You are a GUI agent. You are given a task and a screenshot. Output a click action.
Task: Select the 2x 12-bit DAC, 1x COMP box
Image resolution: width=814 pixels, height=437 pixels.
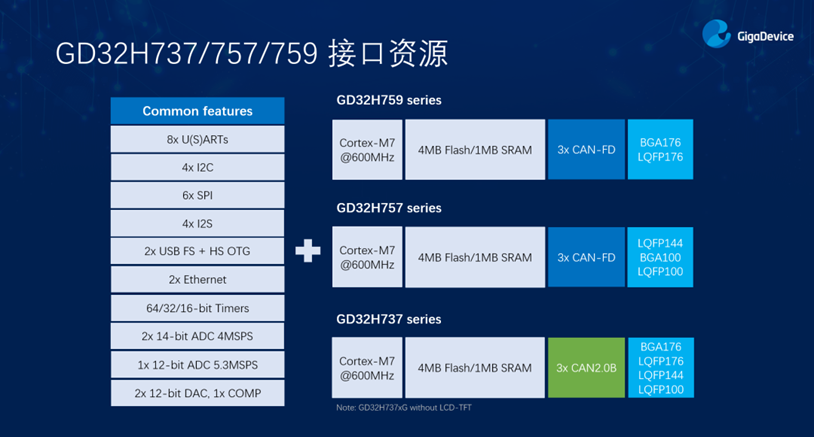tap(197, 393)
